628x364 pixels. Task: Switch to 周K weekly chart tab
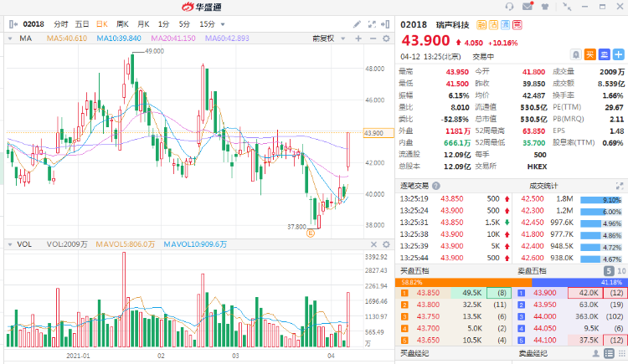coord(122,24)
